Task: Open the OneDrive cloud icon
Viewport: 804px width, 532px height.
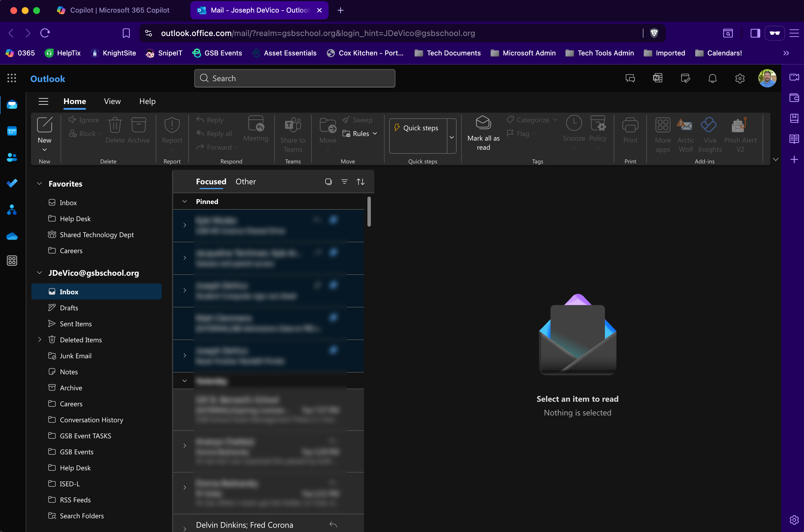Action: click(12, 236)
